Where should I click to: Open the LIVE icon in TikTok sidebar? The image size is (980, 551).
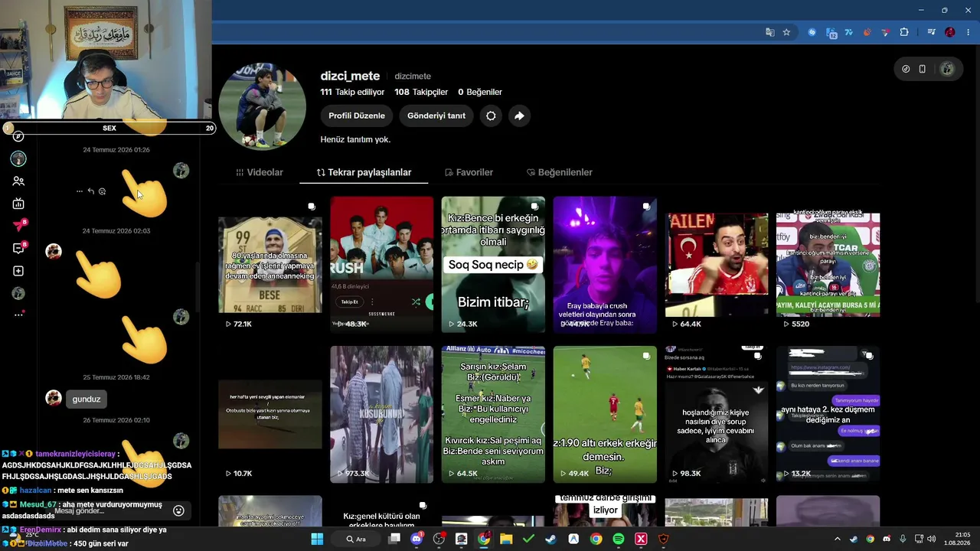coord(18,204)
